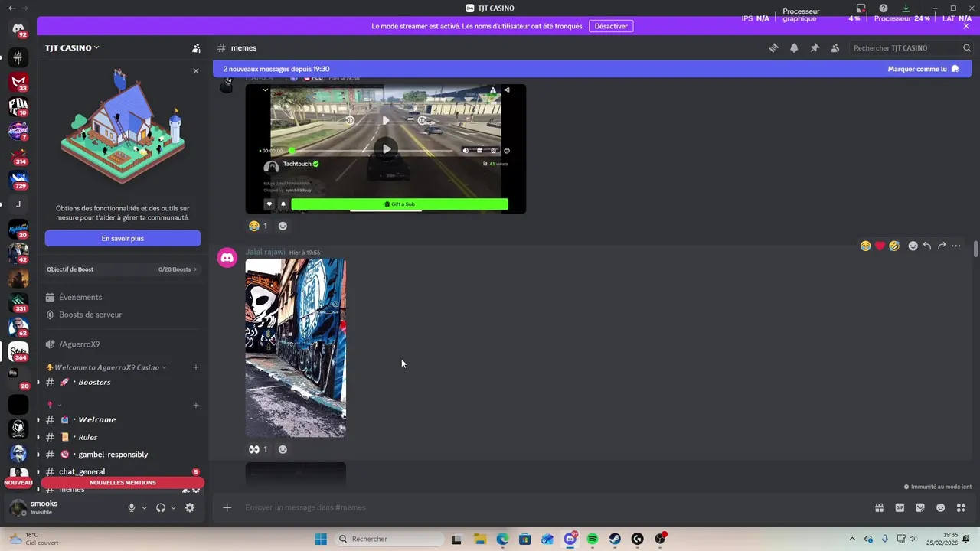This screenshot has height=551, width=980.
Task: Show hidden system tray icons chevron
Action: 852,539
